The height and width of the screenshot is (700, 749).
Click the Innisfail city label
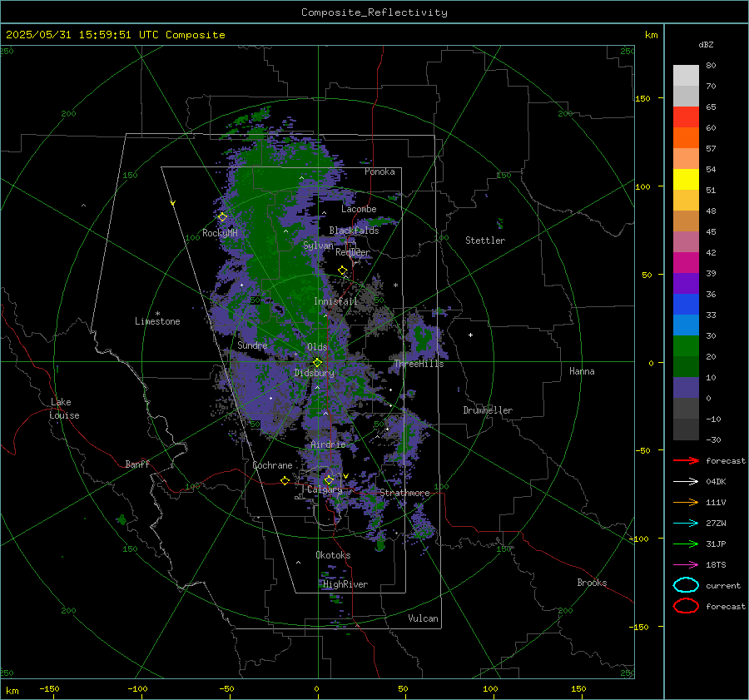tap(335, 301)
